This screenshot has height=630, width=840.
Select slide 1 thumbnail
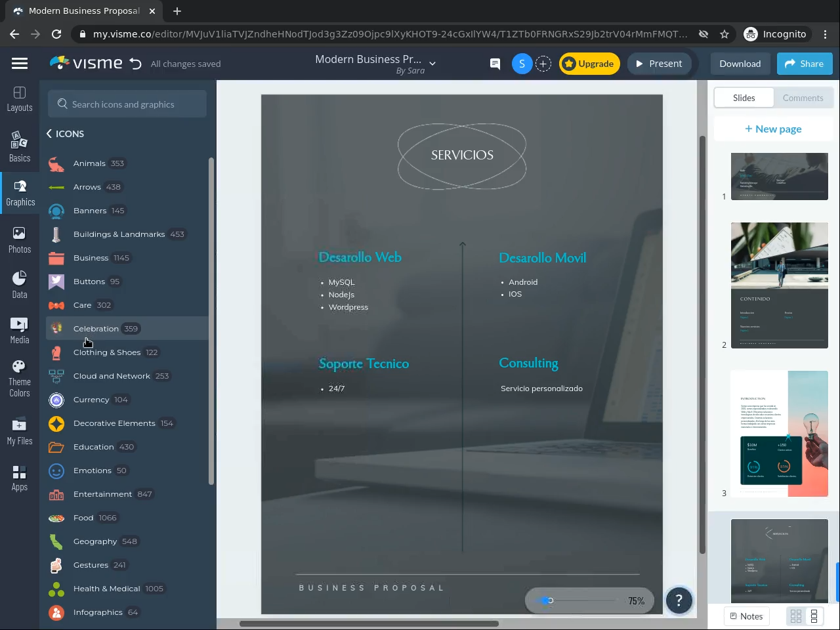[780, 177]
